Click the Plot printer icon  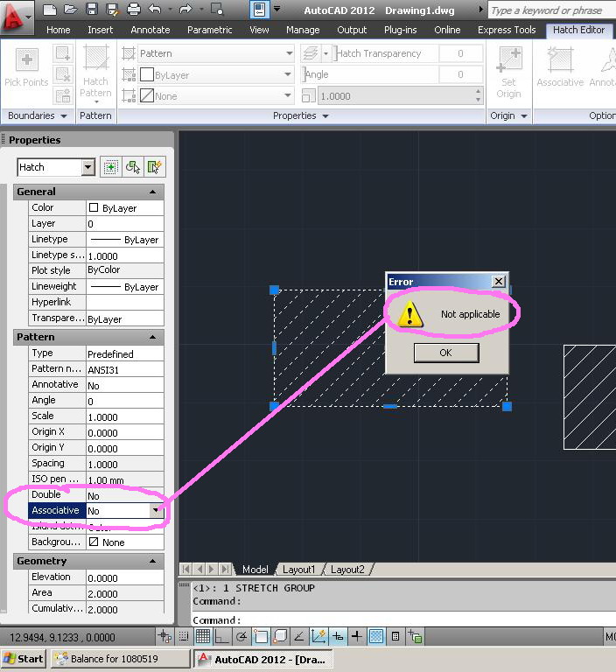click(x=134, y=9)
